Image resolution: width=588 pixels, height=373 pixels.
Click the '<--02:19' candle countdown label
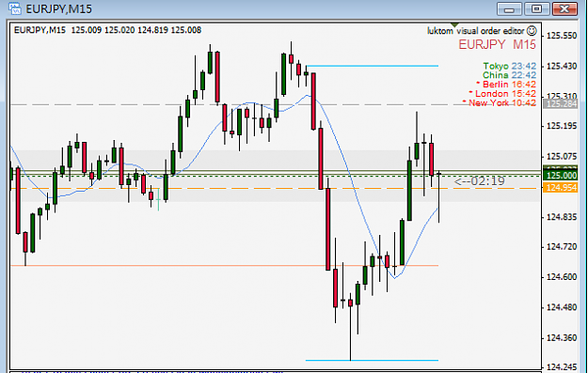479,181
